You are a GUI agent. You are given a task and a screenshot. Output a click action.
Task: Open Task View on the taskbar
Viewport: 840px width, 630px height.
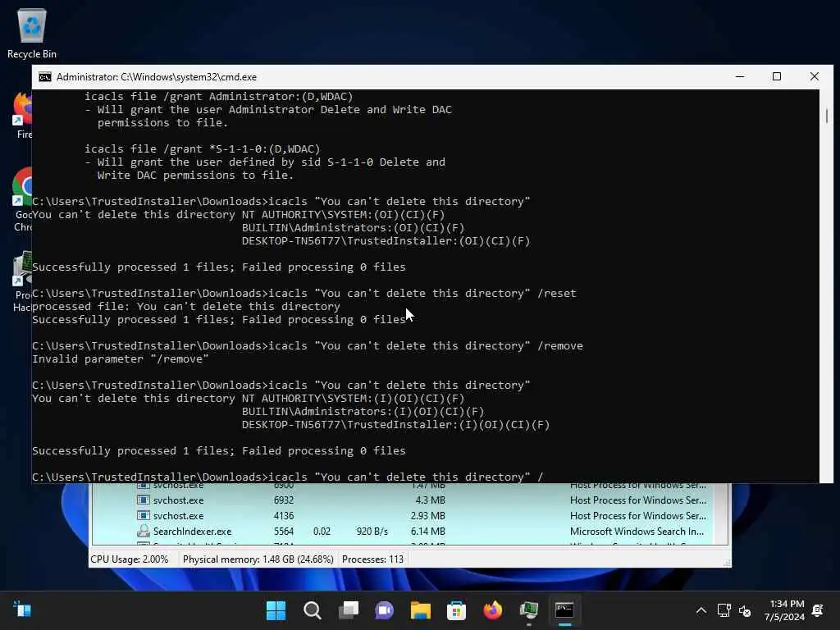click(348, 610)
